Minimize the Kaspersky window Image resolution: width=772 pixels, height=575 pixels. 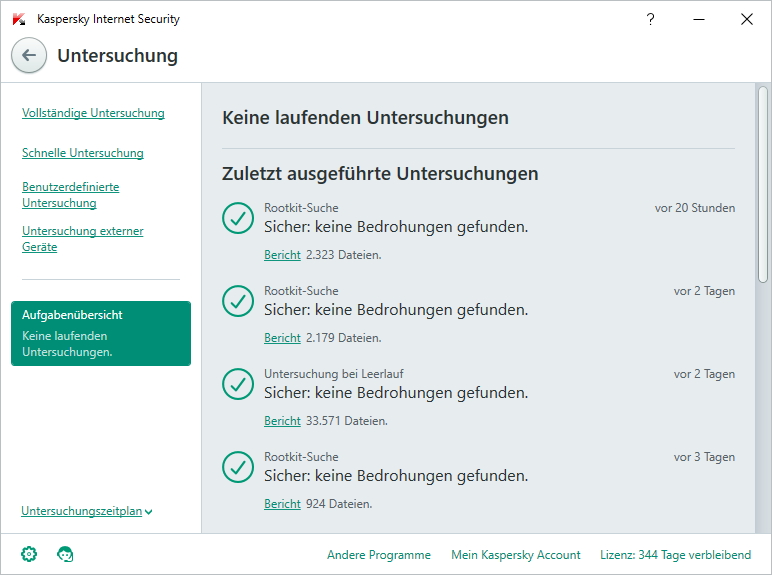(x=699, y=19)
